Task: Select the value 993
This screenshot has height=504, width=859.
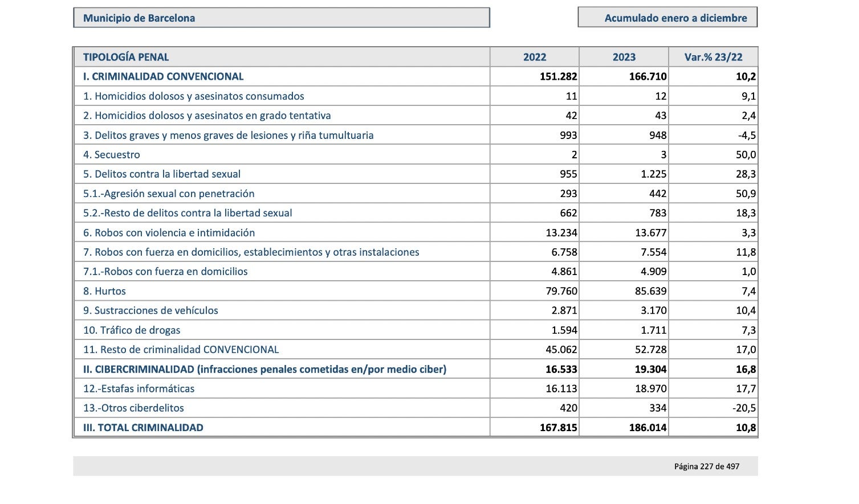Action: (568, 135)
